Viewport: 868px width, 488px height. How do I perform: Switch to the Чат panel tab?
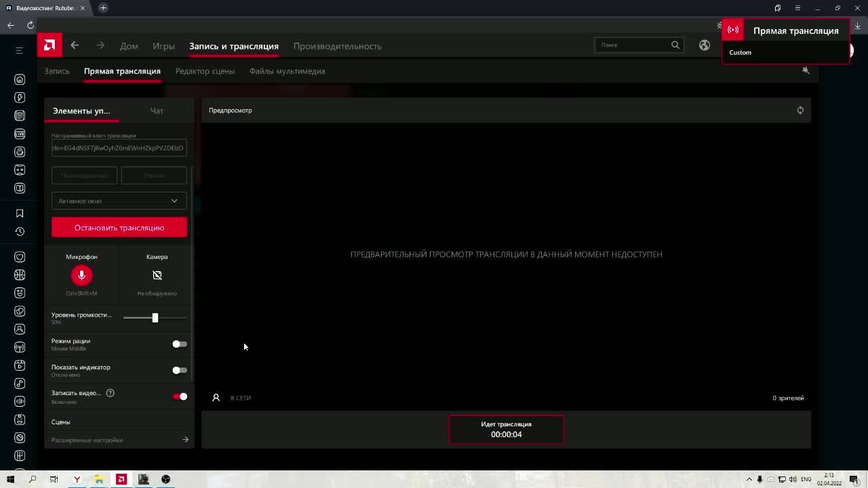coord(157,110)
